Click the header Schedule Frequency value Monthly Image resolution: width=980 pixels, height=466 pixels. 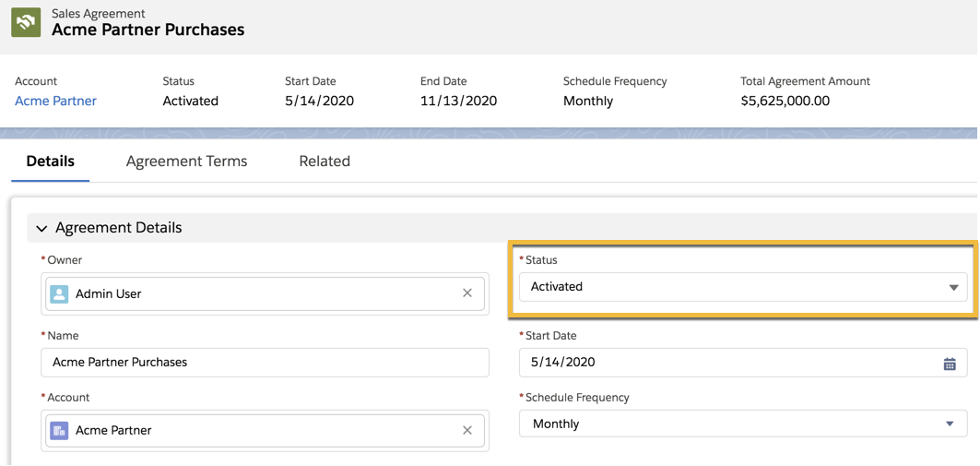pos(588,101)
